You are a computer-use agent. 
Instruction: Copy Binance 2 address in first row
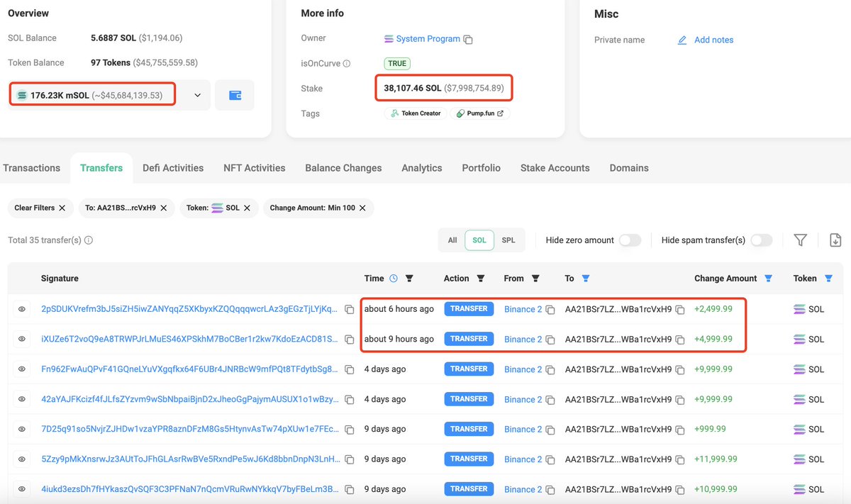pos(550,310)
